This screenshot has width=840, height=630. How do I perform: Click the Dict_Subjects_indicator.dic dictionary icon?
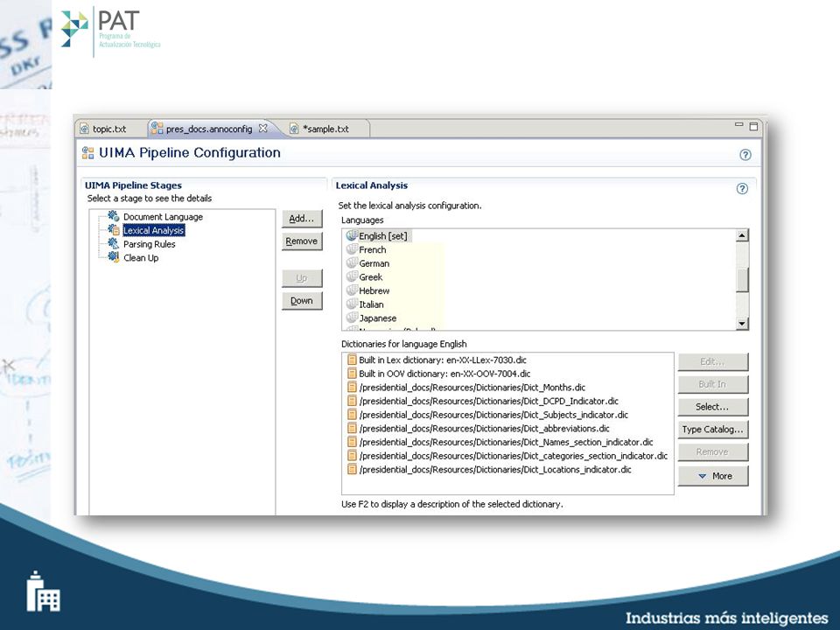tap(352, 414)
